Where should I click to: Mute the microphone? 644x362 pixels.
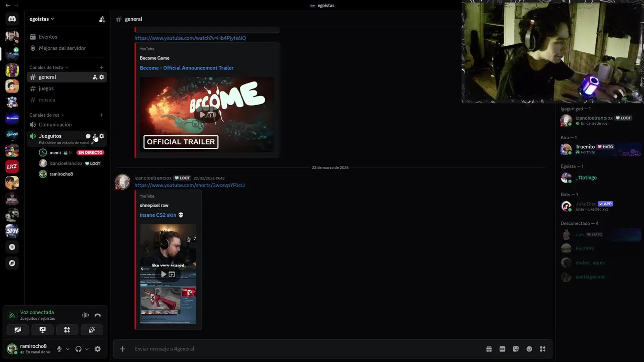point(59,349)
